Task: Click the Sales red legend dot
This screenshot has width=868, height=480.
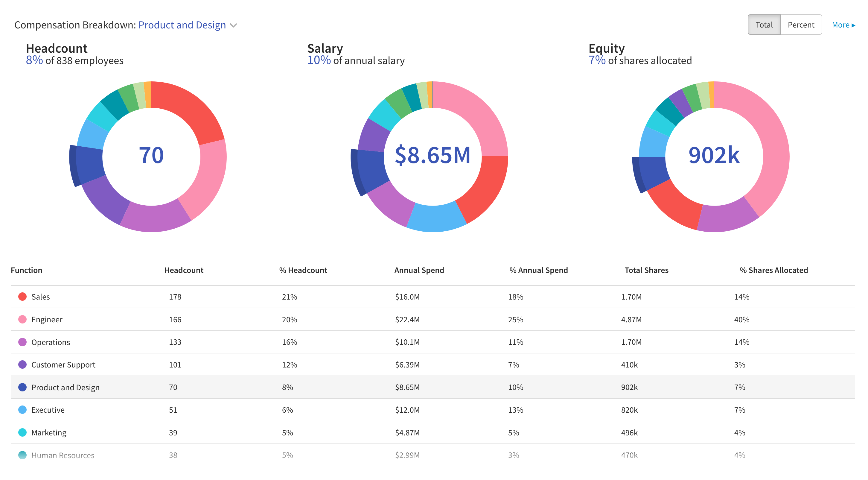Action: pyautogui.click(x=22, y=297)
